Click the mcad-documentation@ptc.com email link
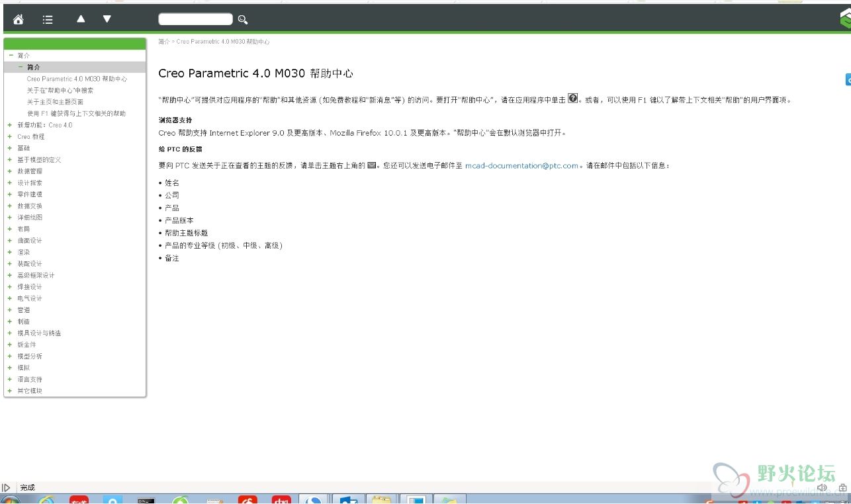 (x=521, y=165)
